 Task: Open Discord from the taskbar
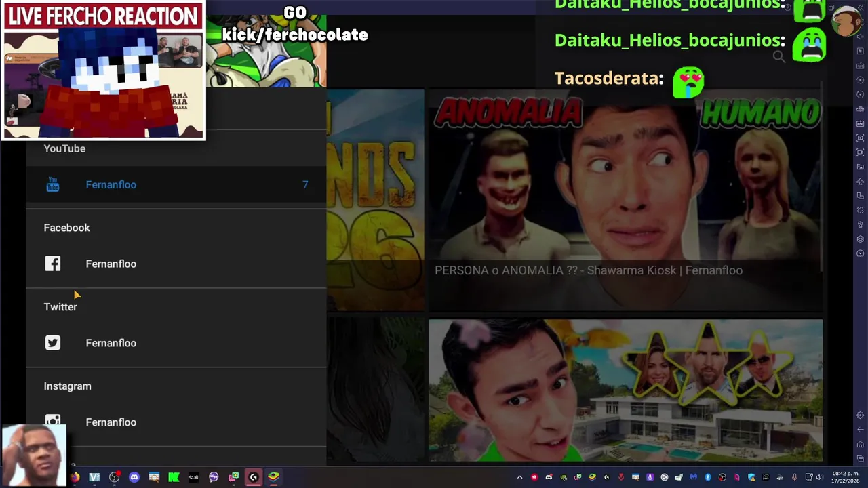(134, 476)
